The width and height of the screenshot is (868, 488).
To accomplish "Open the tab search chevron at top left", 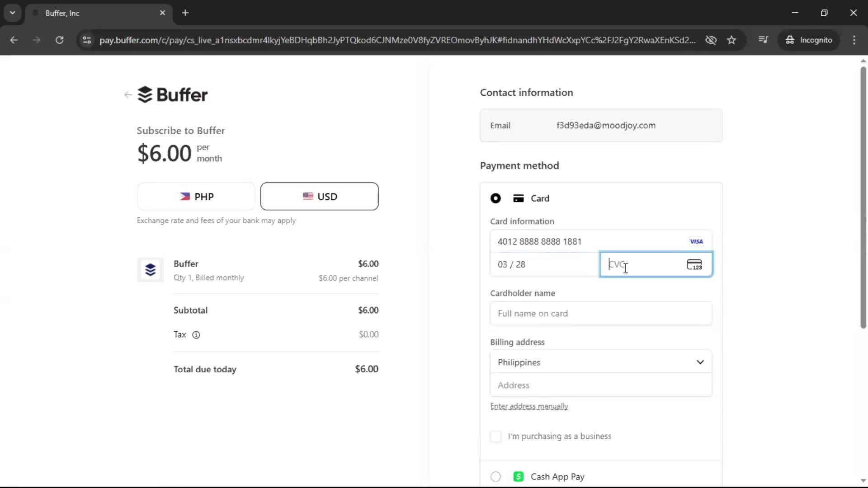I will pos(12,13).
